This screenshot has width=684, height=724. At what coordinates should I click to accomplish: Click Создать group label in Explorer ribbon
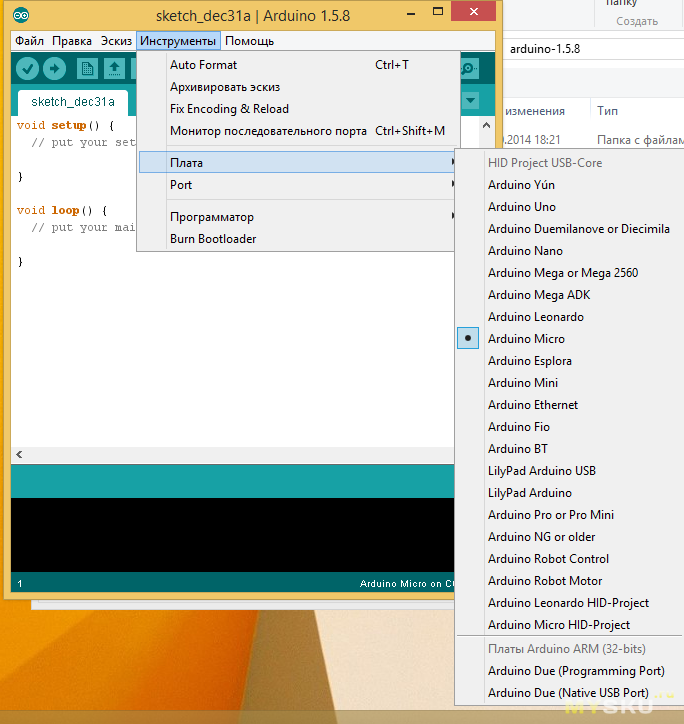(x=637, y=21)
